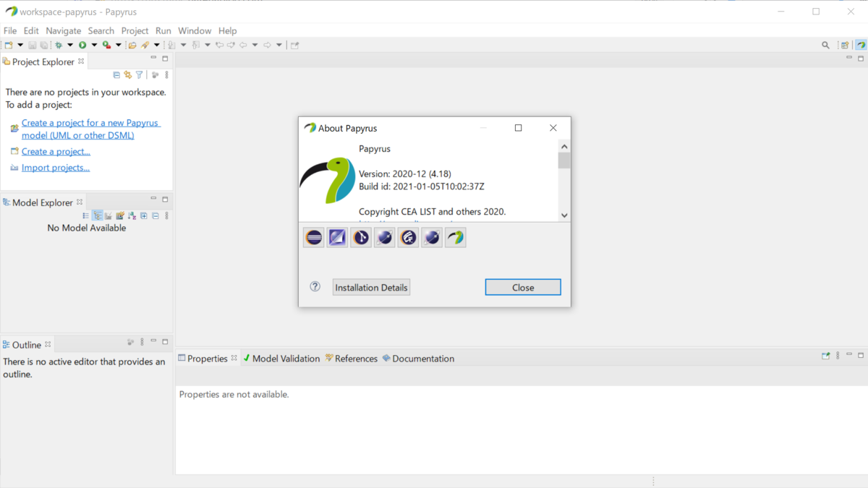This screenshot has width=868, height=488.
Task: Toggle the highlighted tree-view button in Model Explorer
Action: coord(97,215)
